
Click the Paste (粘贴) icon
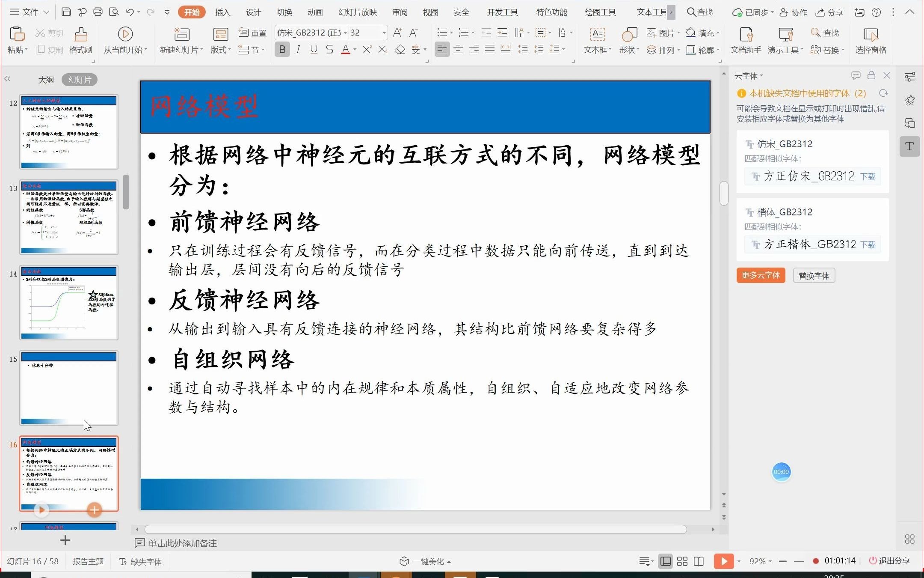click(17, 34)
